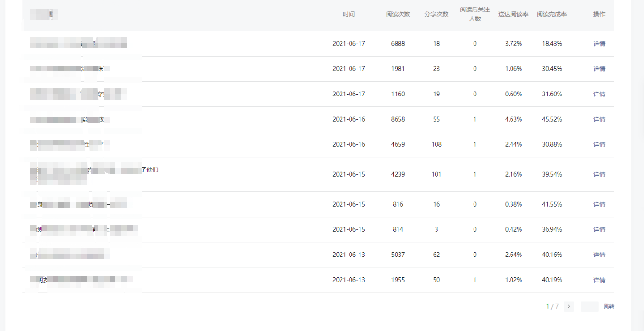This screenshot has width=644, height=331.
Task: Open 详情 for the row with 1981 reads
Action: click(x=599, y=69)
